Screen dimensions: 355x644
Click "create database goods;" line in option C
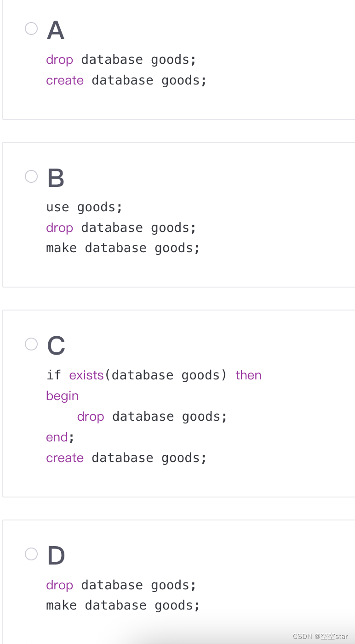pyautogui.click(x=126, y=458)
